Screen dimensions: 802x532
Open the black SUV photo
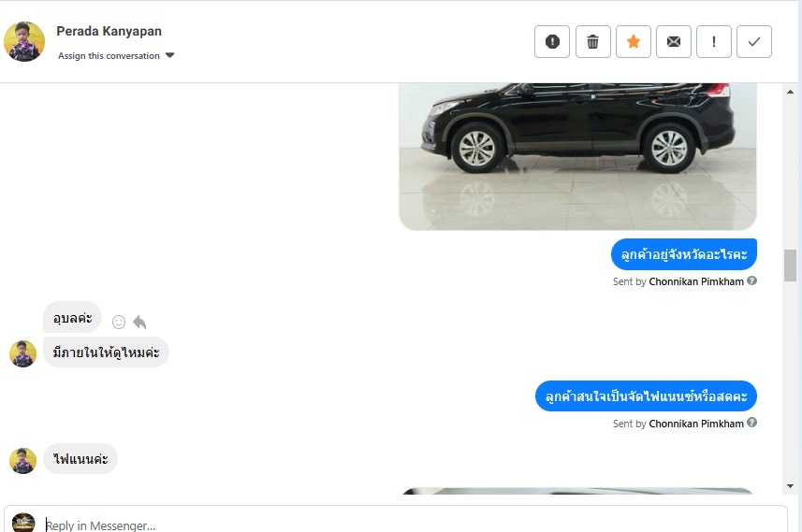(x=577, y=156)
